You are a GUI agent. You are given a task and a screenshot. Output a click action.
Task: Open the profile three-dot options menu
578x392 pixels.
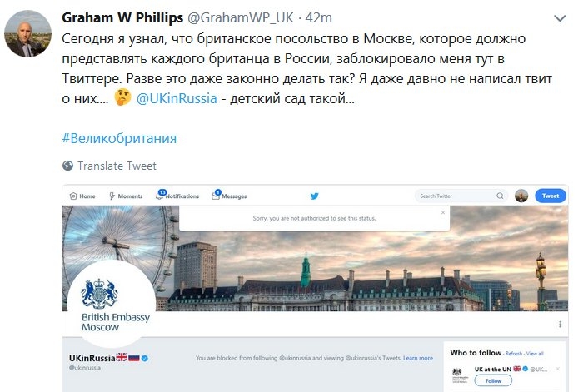point(560,325)
